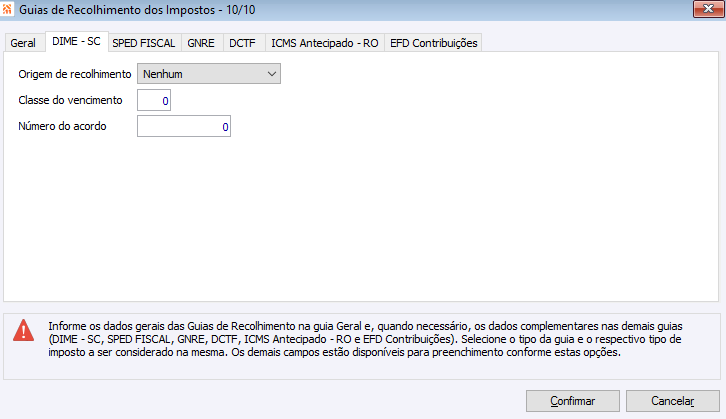The height and width of the screenshot is (419, 726).
Task: Open the ICMS Antecipado - RO tab
Action: pyautogui.click(x=324, y=44)
